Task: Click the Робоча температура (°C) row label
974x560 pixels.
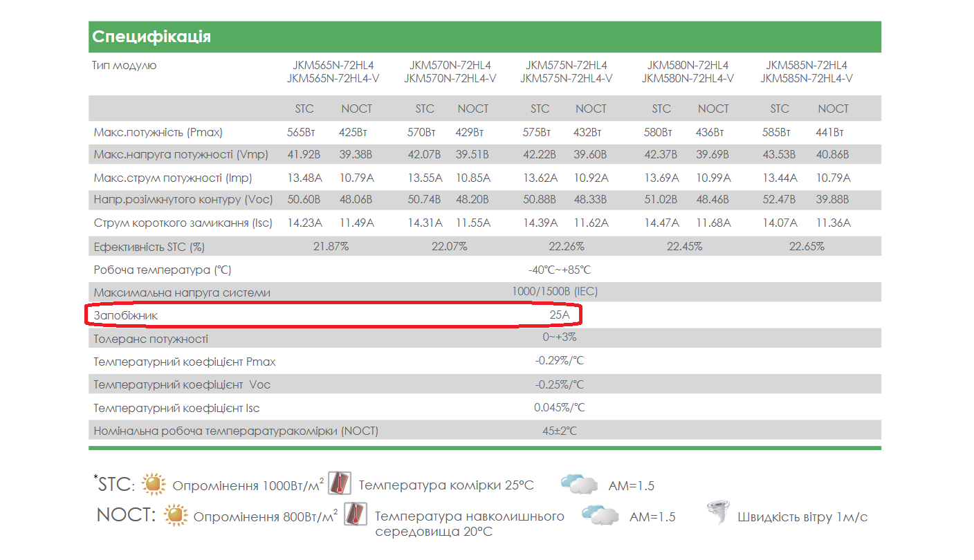Action: [163, 270]
